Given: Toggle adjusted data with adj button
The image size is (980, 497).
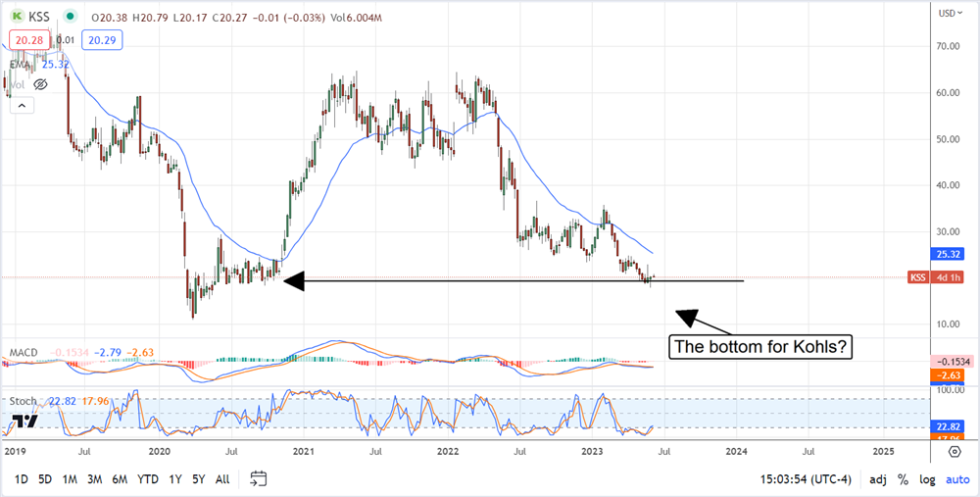Looking at the screenshot, I should 876,479.
